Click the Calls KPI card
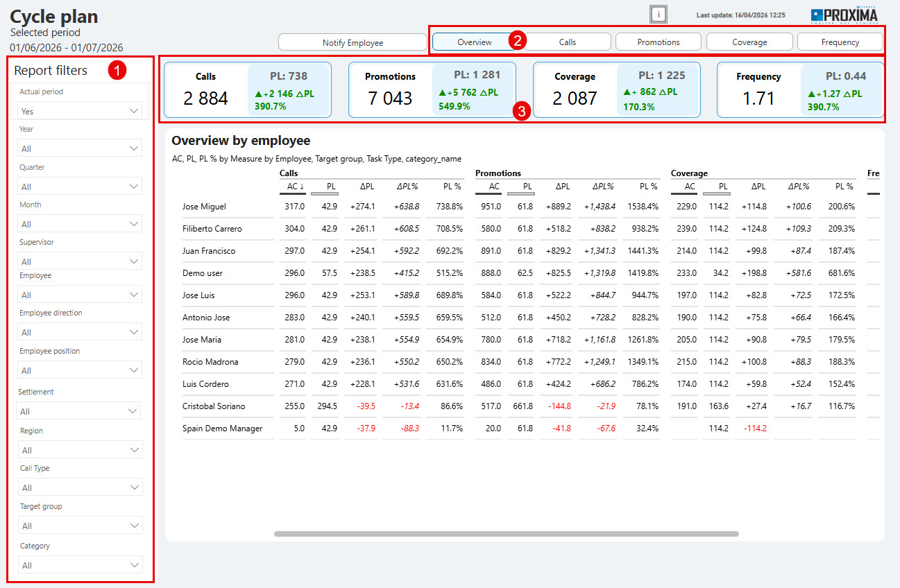Viewport: 900px width, 588px height. coord(248,89)
